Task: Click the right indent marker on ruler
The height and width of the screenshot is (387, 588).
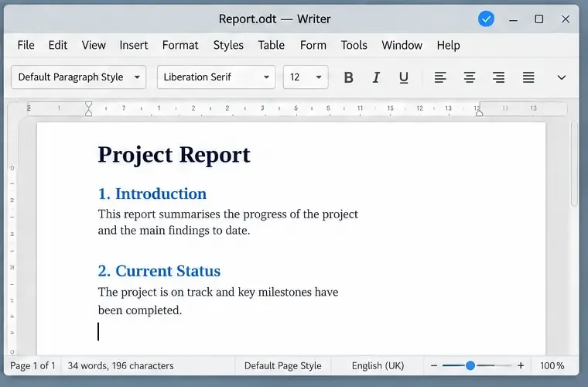Action: point(479,113)
